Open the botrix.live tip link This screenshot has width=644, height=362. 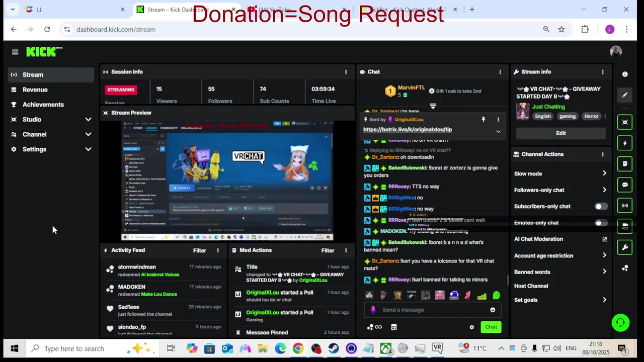408,129
